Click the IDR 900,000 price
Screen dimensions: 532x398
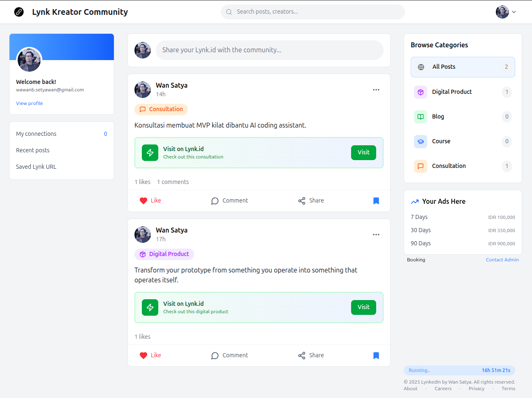[x=502, y=244]
